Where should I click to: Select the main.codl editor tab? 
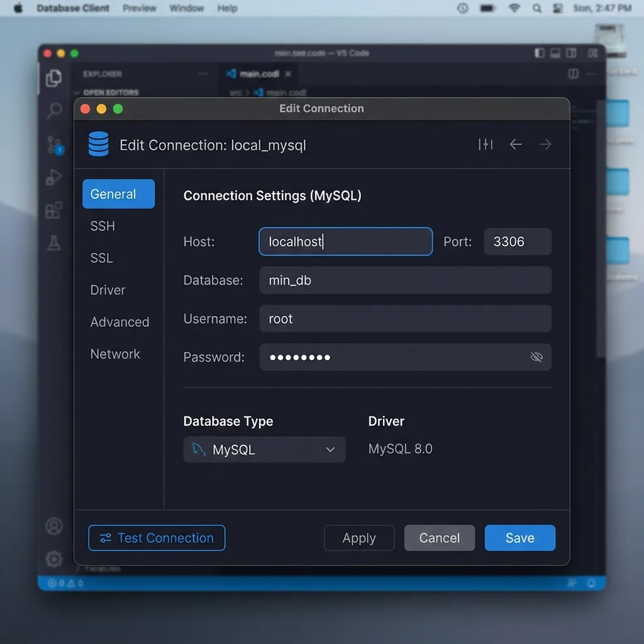[258, 74]
